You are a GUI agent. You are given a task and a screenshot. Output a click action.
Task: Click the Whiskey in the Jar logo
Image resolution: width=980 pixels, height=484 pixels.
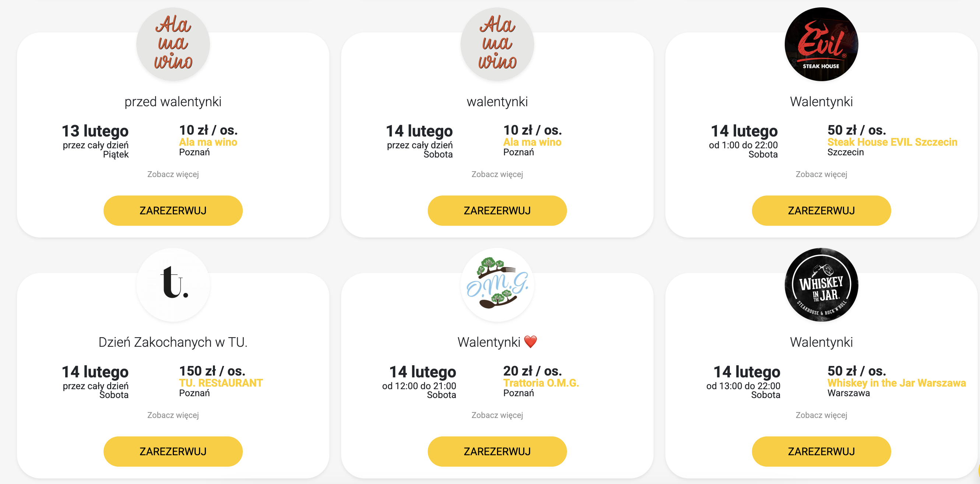(821, 284)
